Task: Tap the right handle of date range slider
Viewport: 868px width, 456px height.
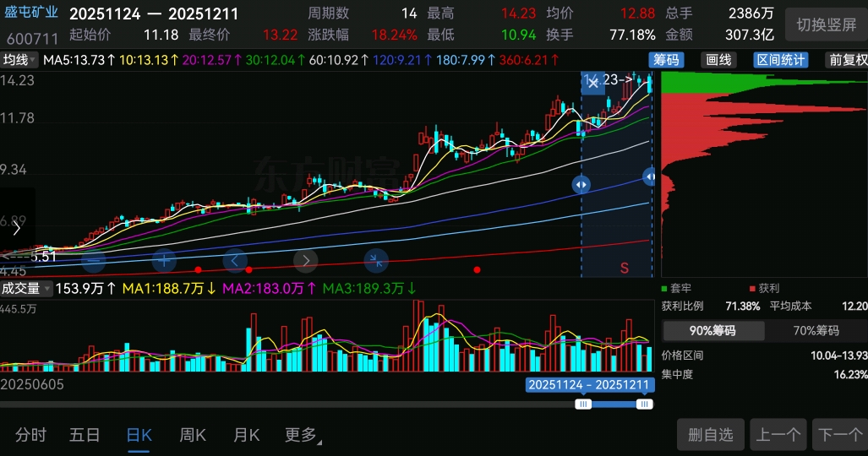Action: (x=644, y=404)
